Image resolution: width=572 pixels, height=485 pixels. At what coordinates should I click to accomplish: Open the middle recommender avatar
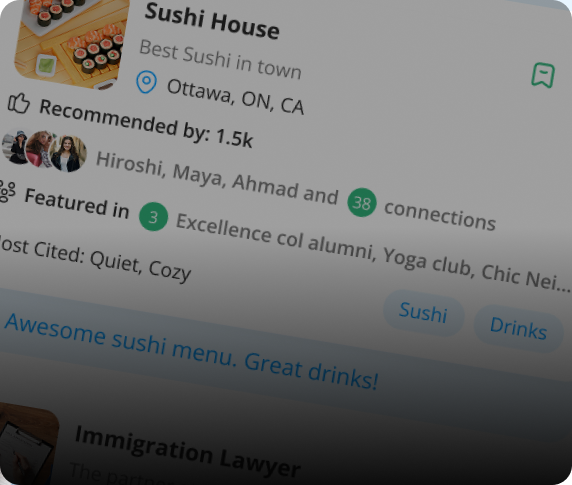coord(39,149)
